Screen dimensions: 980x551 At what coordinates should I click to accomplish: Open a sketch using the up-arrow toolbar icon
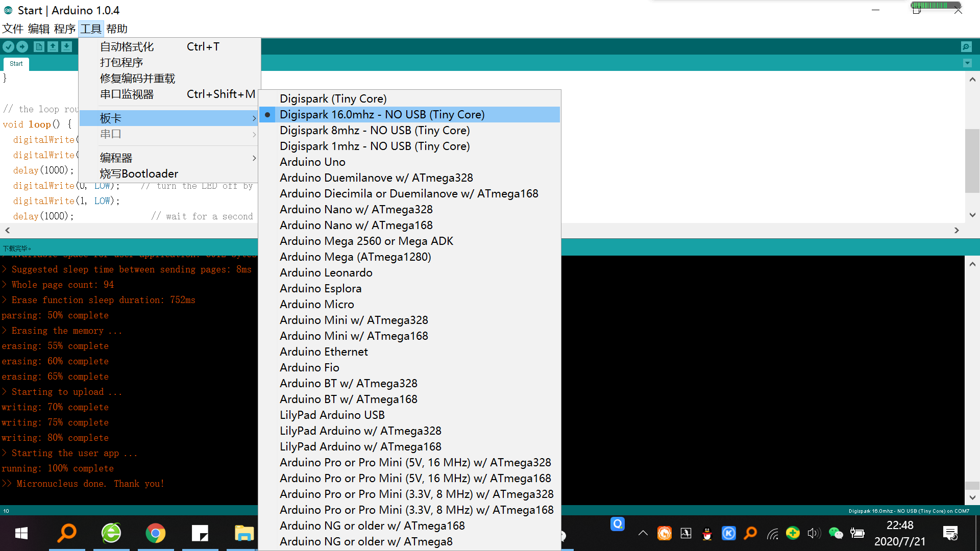tap(53, 46)
